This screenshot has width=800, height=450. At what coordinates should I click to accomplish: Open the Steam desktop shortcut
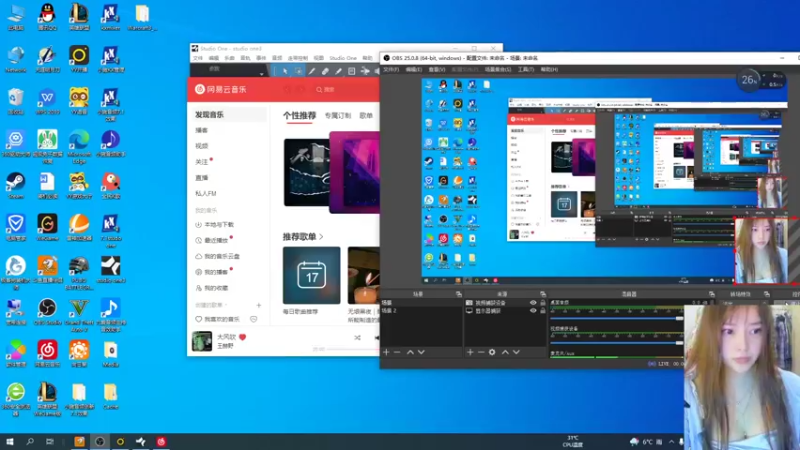tap(16, 186)
